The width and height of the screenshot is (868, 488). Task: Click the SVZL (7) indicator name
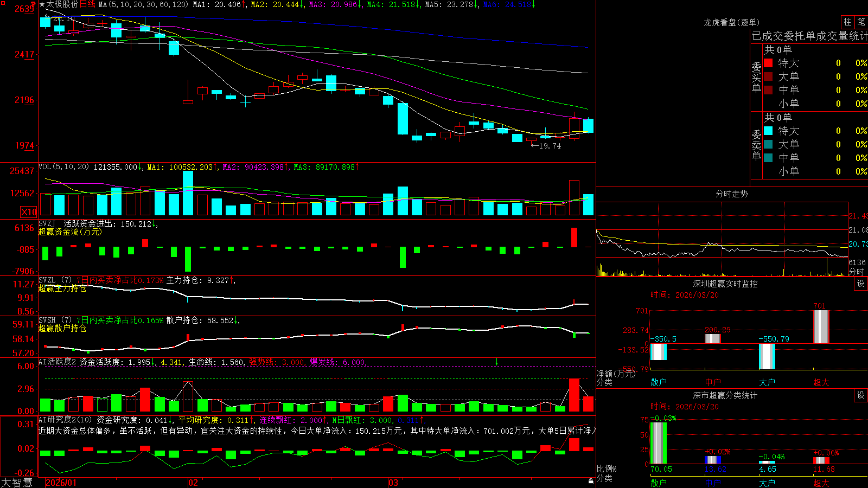55,280
